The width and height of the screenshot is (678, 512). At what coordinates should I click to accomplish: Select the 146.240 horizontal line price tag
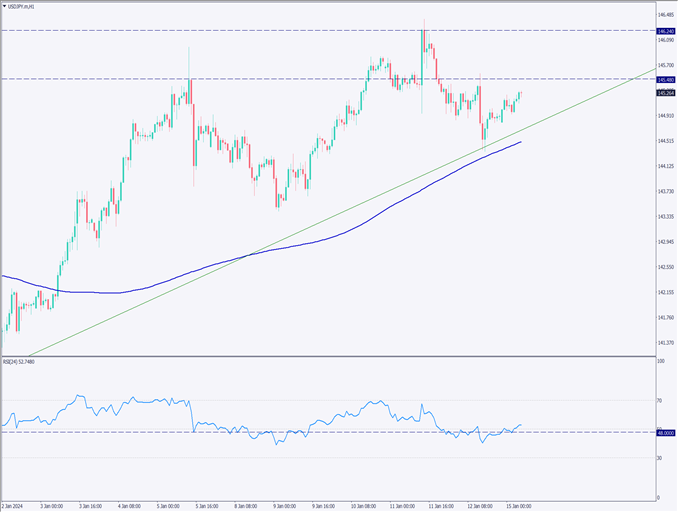(664, 31)
